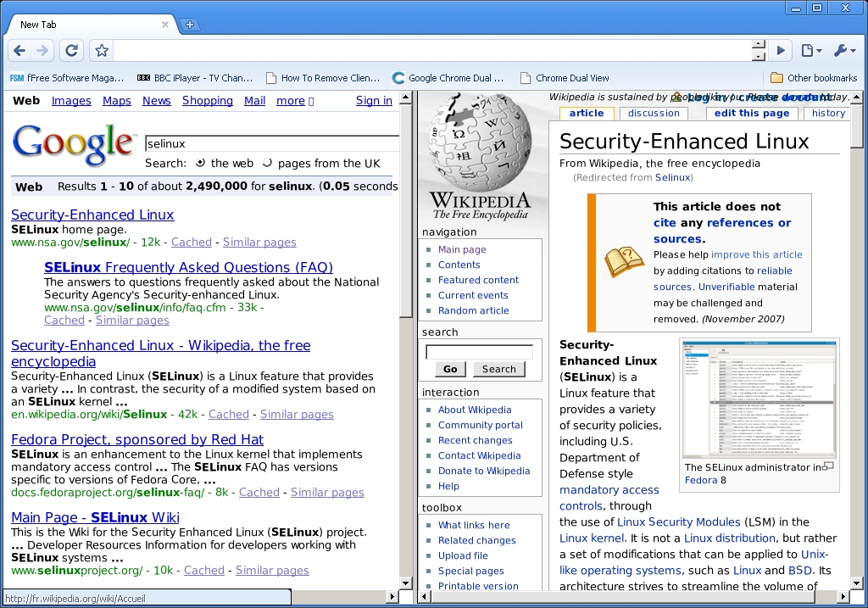The image size is (868, 608).
Task: Open the page menu document icon
Action: (x=811, y=51)
